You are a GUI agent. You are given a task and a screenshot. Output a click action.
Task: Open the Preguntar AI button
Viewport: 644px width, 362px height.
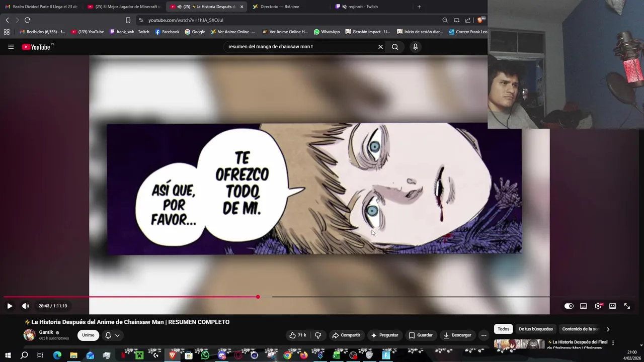pyautogui.click(x=385, y=335)
